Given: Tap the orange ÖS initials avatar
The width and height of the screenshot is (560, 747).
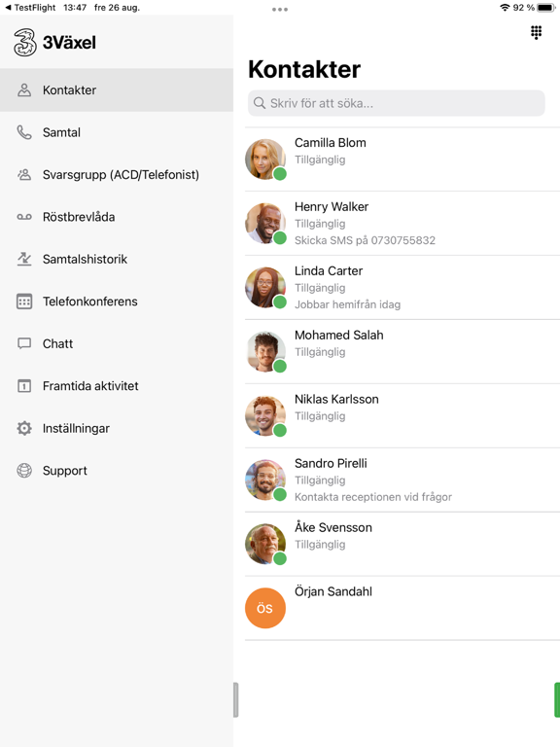Looking at the screenshot, I should click(265, 608).
